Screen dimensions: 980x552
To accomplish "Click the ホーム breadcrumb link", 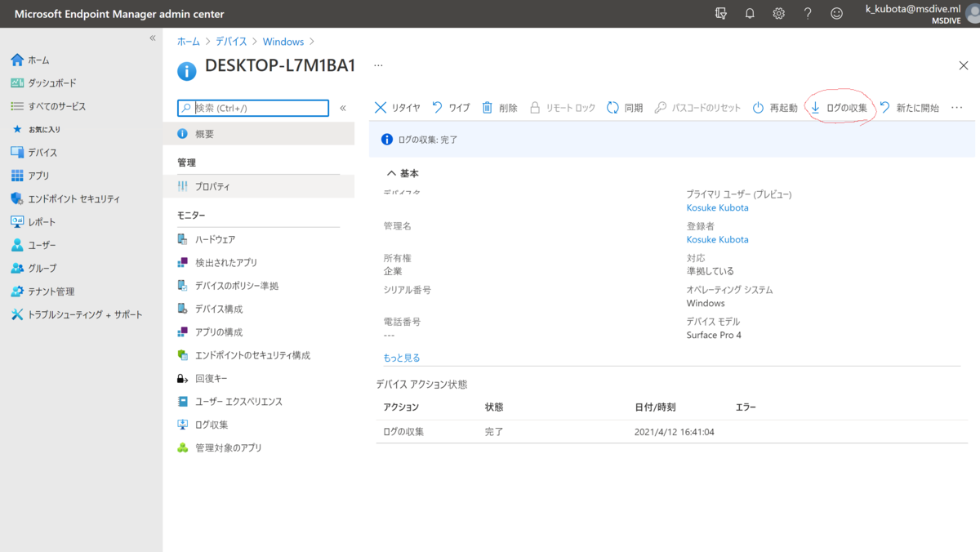I will [188, 42].
